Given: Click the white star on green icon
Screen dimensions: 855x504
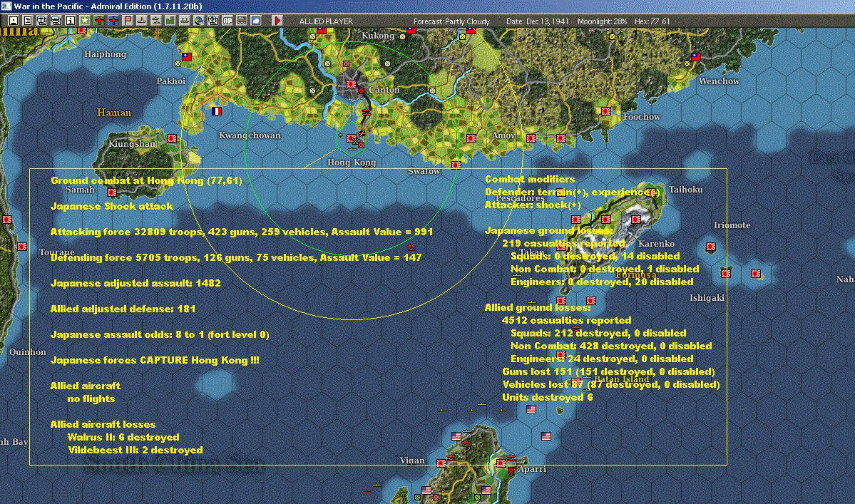Looking at the screenshot, I should (85, 21).
